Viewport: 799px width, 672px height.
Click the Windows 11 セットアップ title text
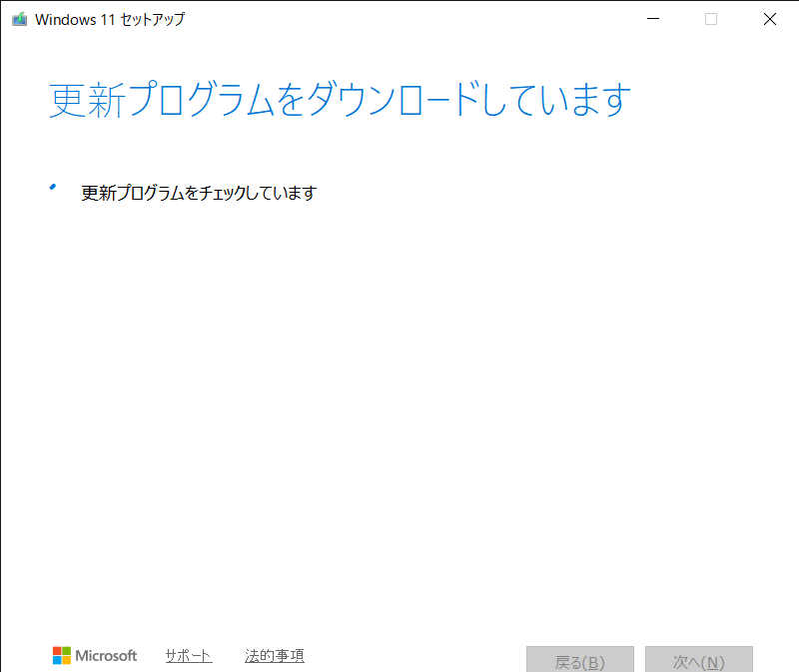pyautogui.click(x=110, y=19)
